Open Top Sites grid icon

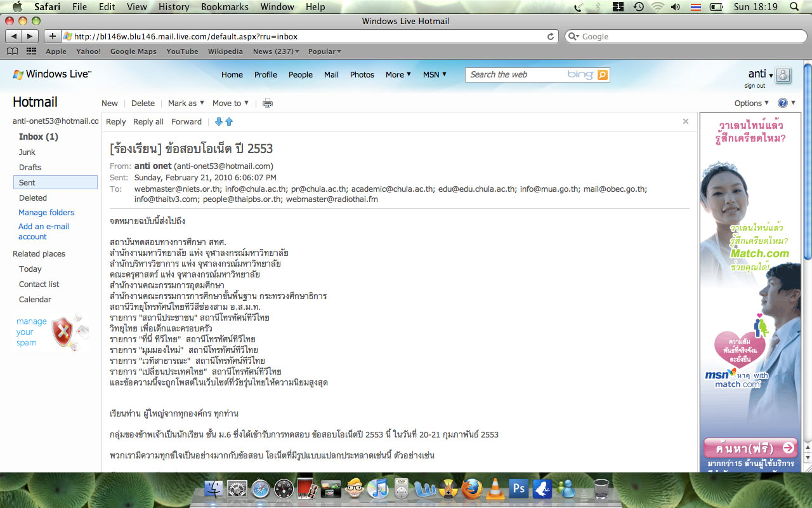coord(31,51)
